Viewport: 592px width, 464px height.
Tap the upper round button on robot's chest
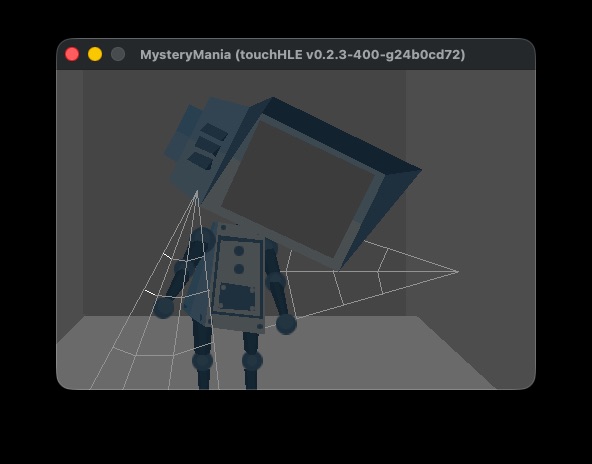239,251
